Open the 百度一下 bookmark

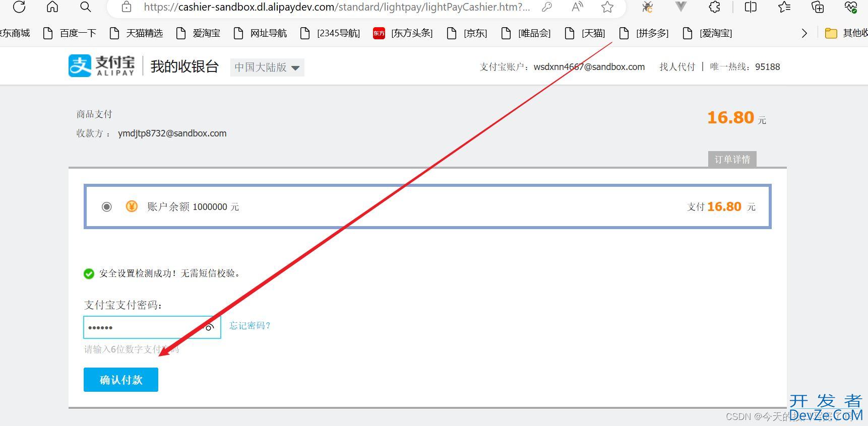(70, 33)
